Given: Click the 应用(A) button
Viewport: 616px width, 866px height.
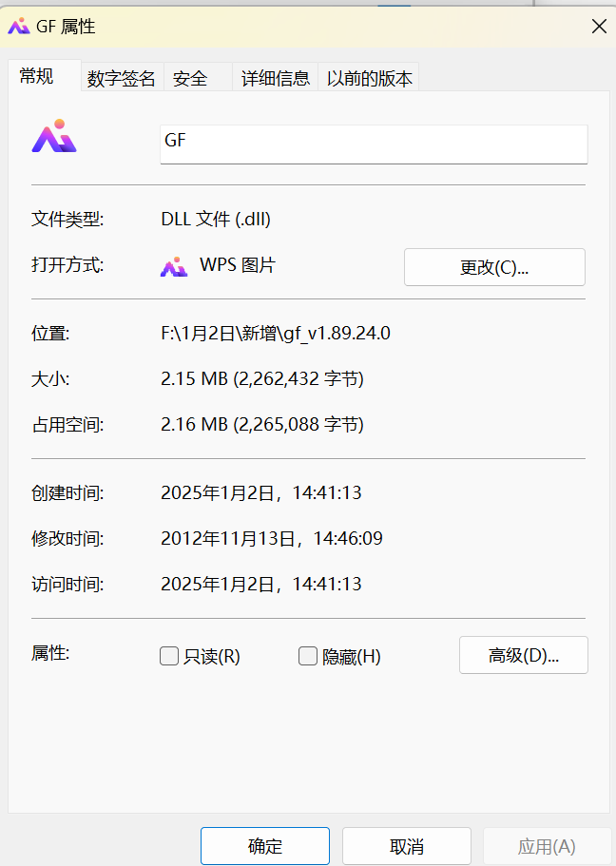Looking at the screenshot, I should tap(548, 844).
